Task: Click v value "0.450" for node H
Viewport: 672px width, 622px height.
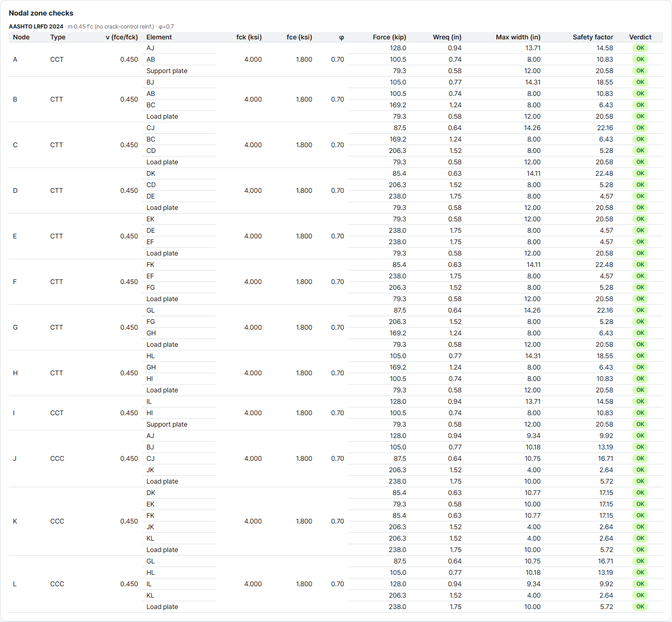Action: [129, 373]
